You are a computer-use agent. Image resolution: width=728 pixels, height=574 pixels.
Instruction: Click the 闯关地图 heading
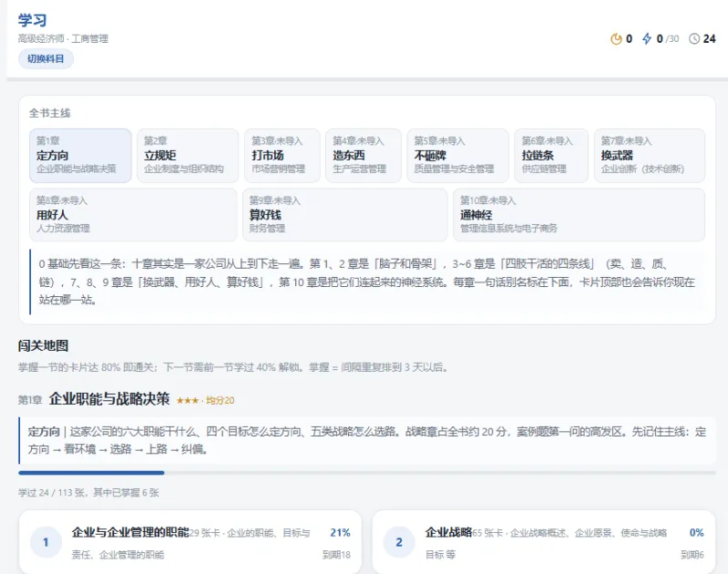[x=43, y=345]
